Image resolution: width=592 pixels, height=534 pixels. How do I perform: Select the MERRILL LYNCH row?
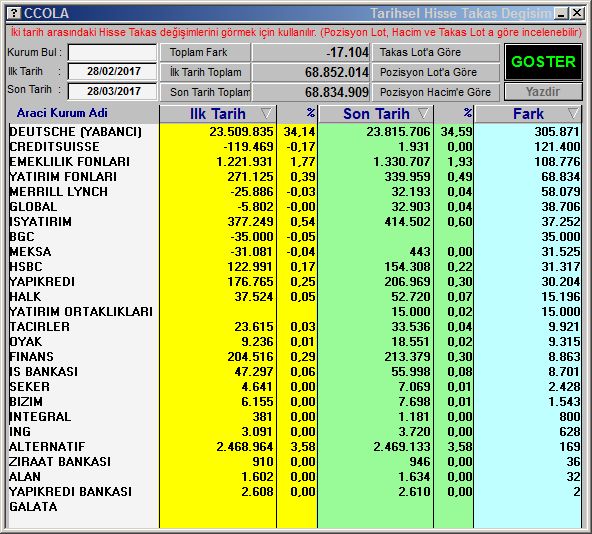pos(294,192)
